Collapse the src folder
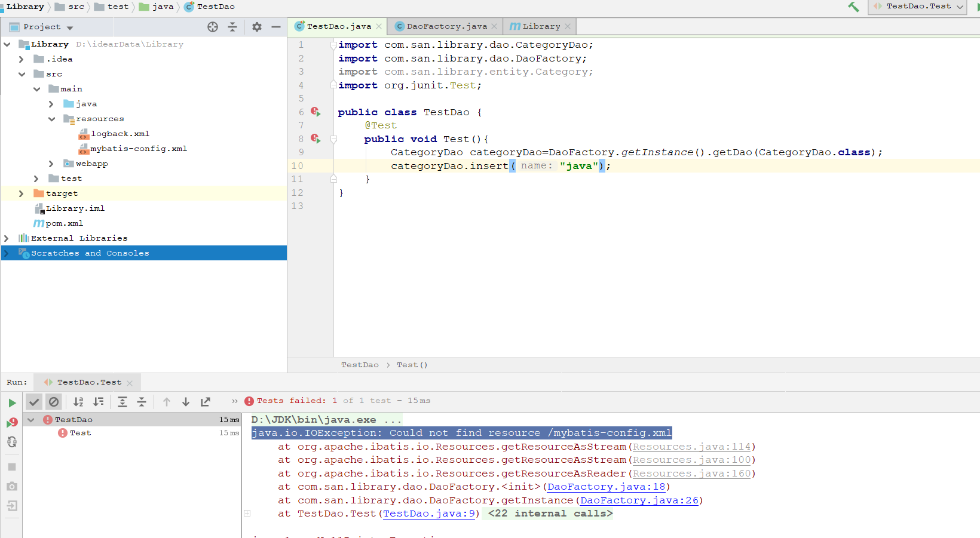980x538 pixels. [x=22, y=74]
